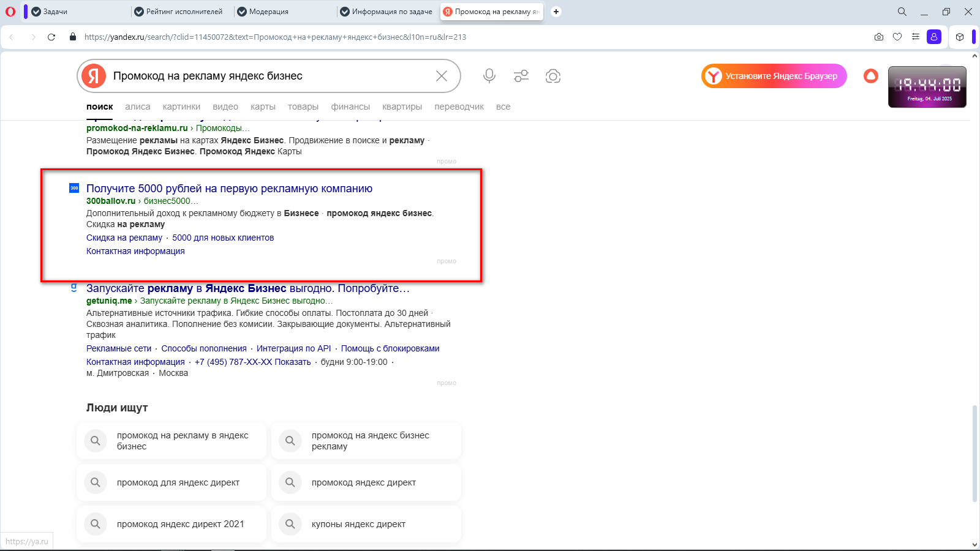Open the 'Интеграция по API' sitelink
The image size is (980, 551).
294,348
